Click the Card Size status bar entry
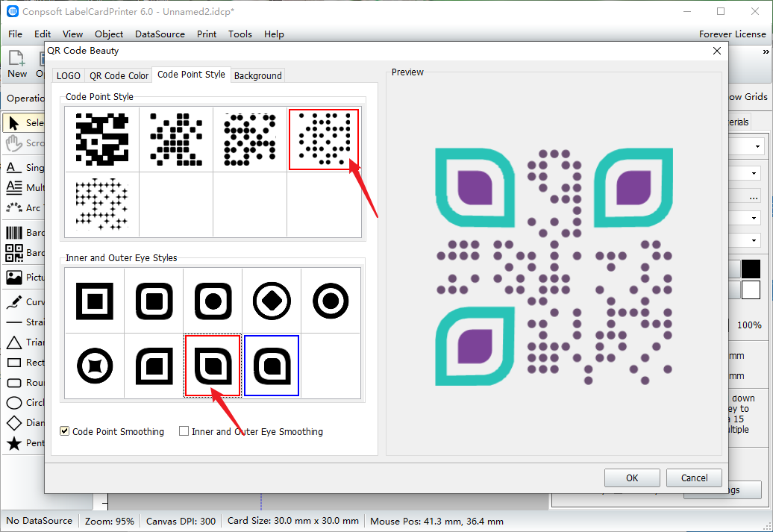This screenshot has width=773, height=532. tap(292, 521)
